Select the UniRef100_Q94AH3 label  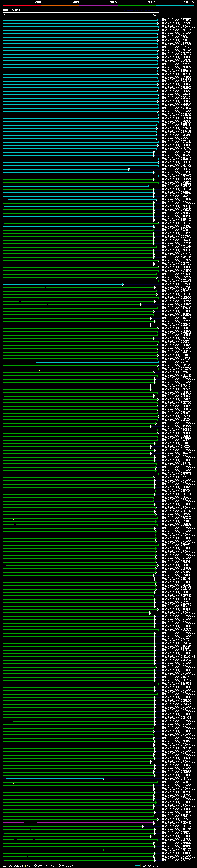point(176,94)
